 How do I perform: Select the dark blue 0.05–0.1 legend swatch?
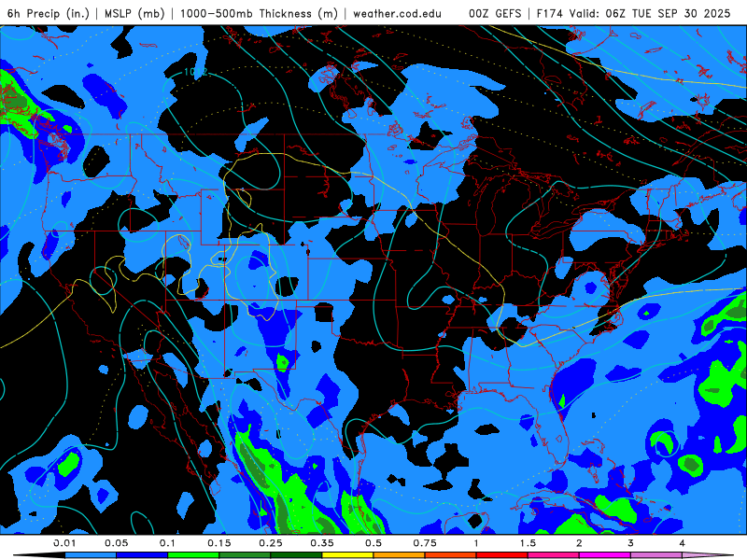click(x=142, y=555)
